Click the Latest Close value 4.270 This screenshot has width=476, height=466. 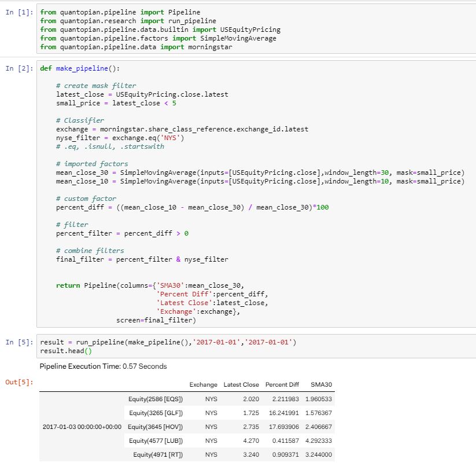coord(251,441)
